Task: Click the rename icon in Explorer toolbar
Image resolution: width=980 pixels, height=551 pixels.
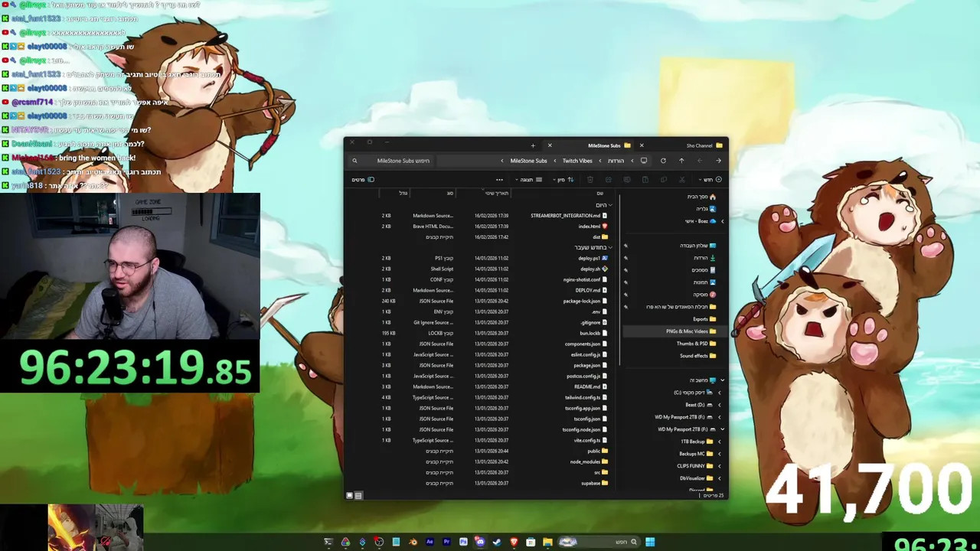Action: pos(626,180)
